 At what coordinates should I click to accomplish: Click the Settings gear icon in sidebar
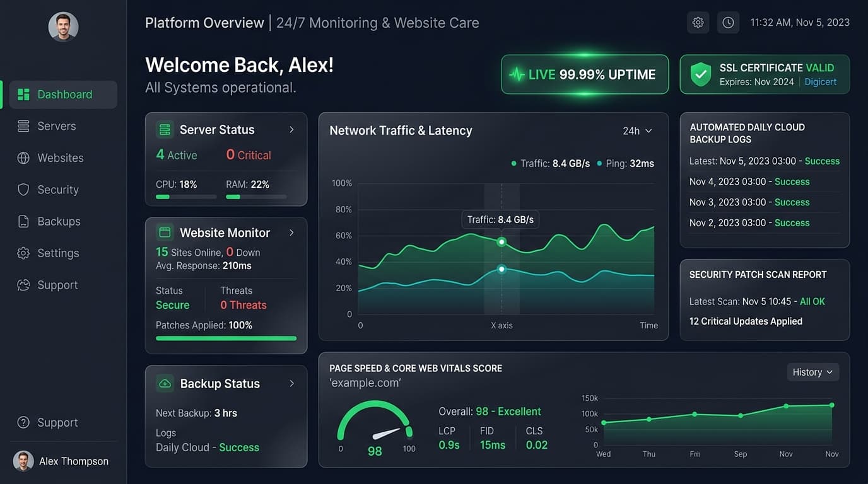tap(23, 253)
